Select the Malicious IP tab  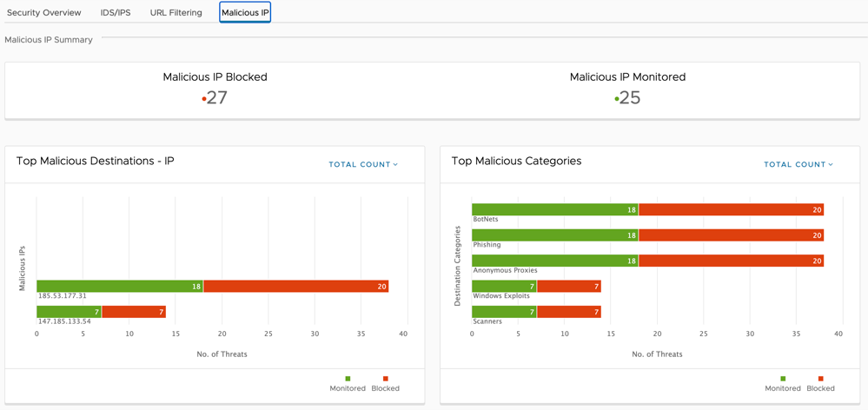pos(245,12)
